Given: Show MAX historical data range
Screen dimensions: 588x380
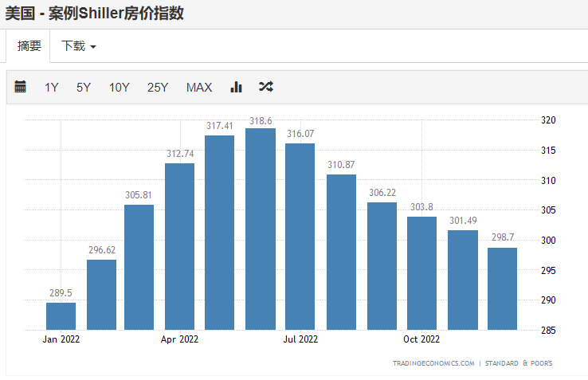Looking at the screenshot, I should (199, 88).
